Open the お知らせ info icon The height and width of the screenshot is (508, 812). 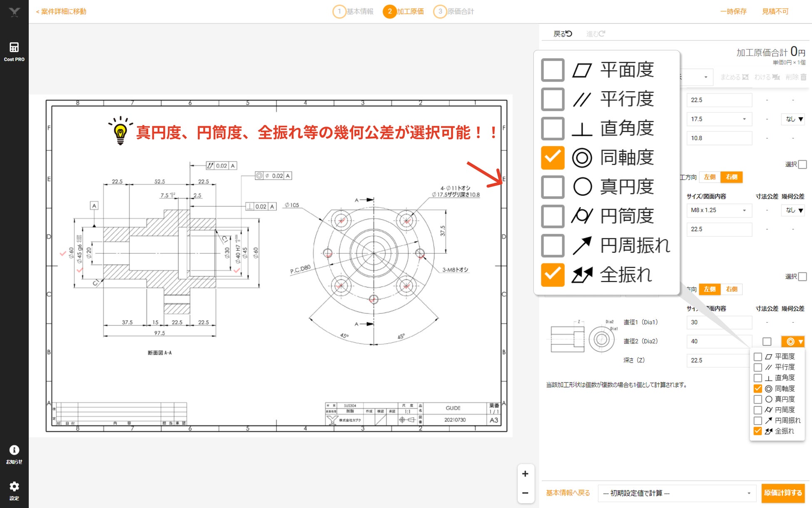click(x=14, y=450)
